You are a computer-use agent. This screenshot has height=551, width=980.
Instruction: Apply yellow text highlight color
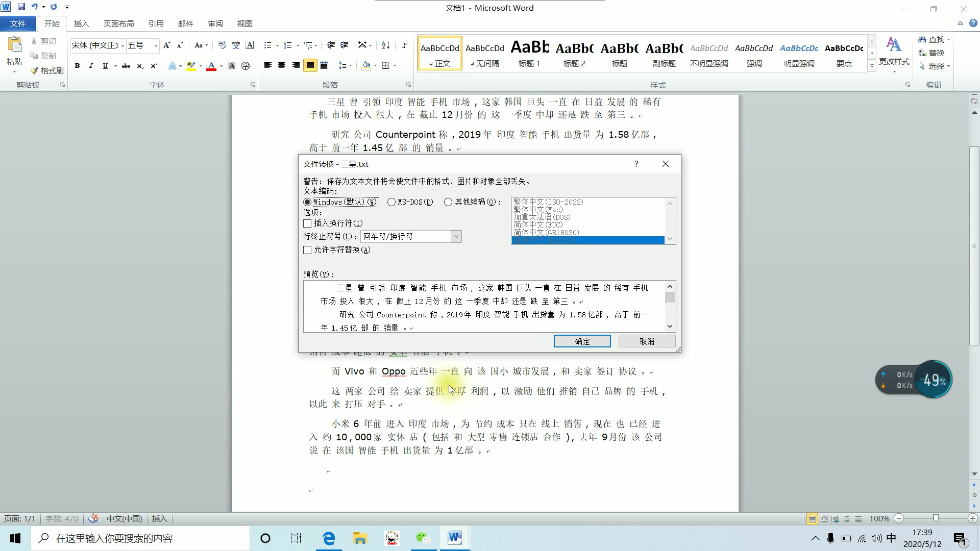(x=191, y=66)
